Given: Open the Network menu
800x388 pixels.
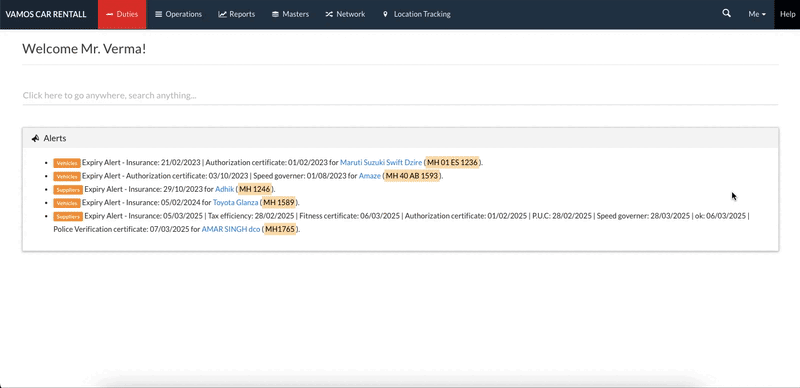Looking at the screenshot, I should coord(345,14).
